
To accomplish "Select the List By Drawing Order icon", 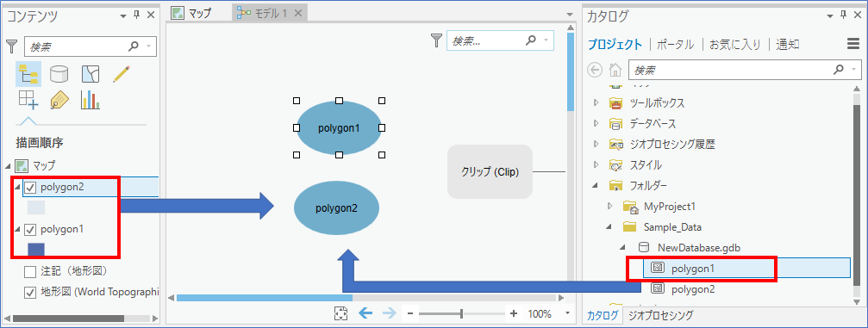I will (x=28, y=73).
